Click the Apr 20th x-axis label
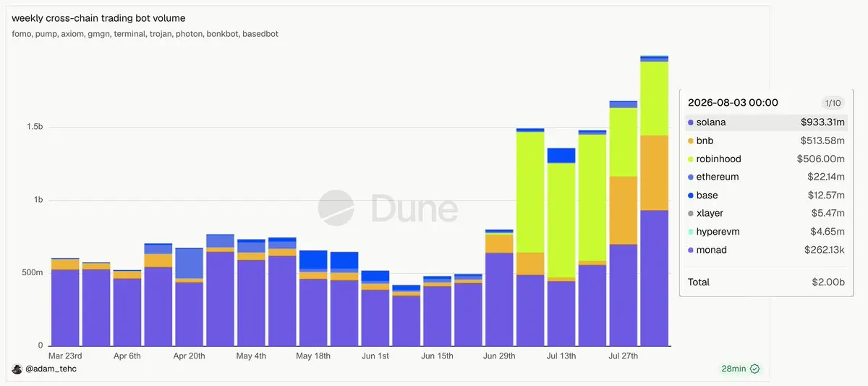The width and height of the screenshot is (868, 386). coord(190,356)
